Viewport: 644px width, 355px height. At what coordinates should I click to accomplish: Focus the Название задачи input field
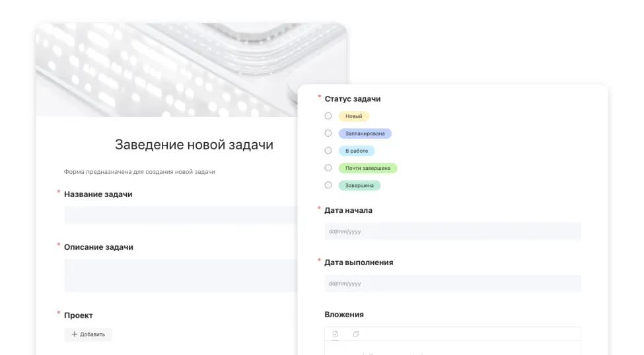181,215
